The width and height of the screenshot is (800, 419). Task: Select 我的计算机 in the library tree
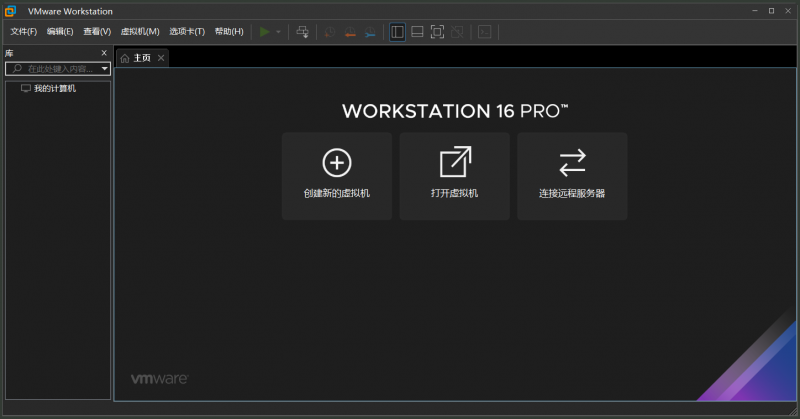(x=54, y=88)
